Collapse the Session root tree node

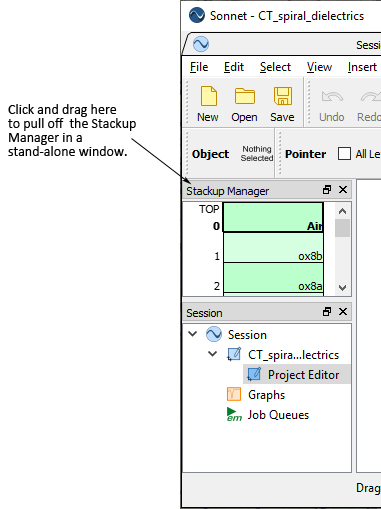click(193, 334)
